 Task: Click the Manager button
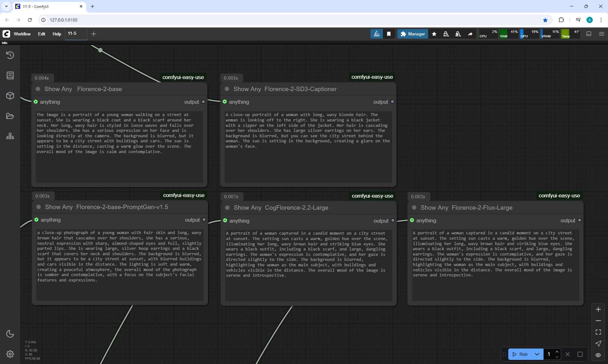(x=413, y=34)
